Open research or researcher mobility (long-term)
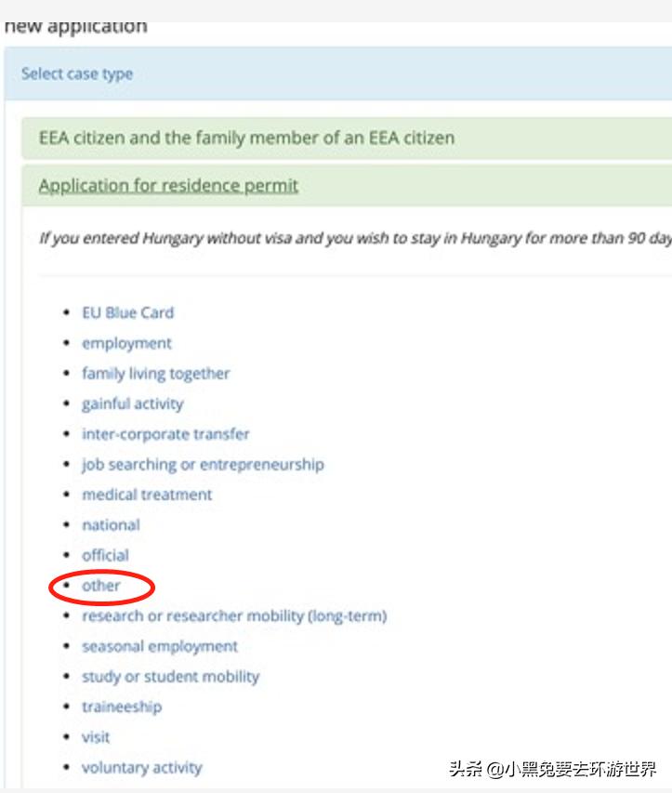 pos(233,616)
